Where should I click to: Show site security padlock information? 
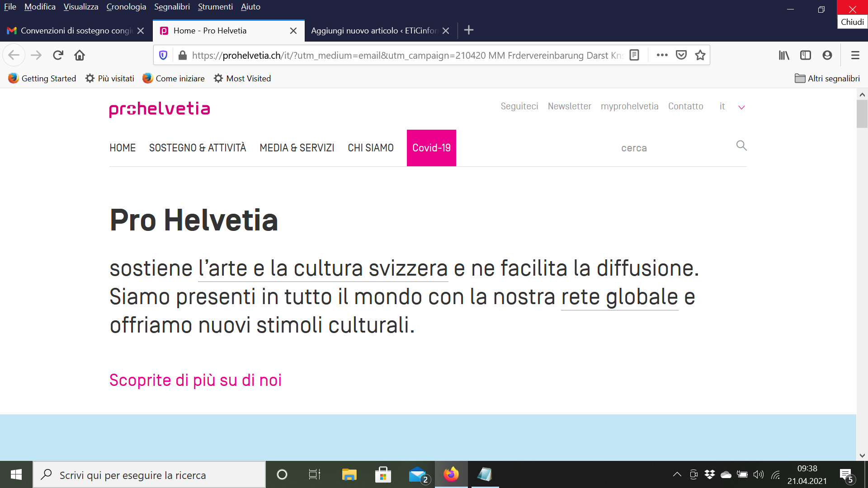(x=183, y=55)
